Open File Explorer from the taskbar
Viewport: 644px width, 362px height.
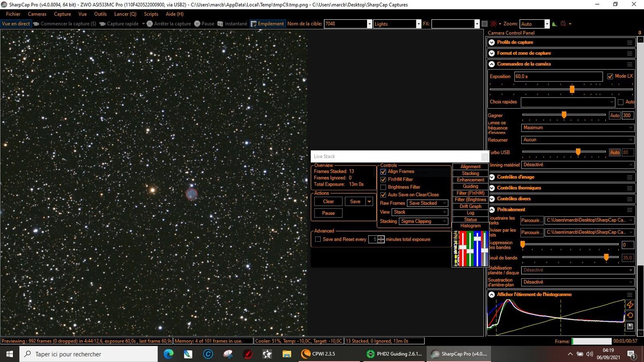287,354
